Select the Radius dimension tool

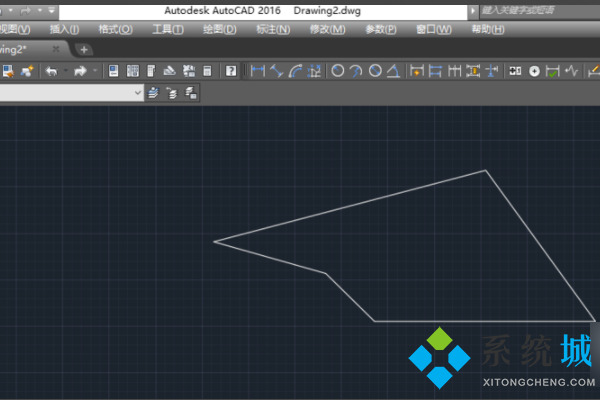[338, 71]
